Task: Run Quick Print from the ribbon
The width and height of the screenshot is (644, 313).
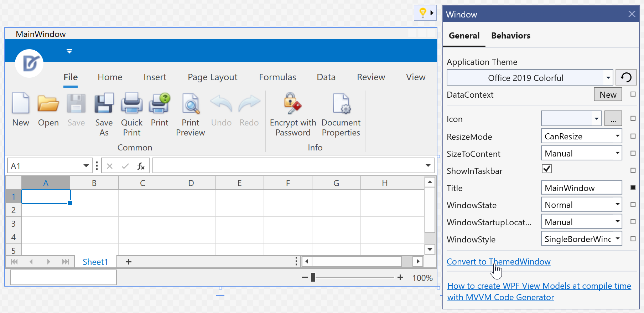Action: (131, 103)
